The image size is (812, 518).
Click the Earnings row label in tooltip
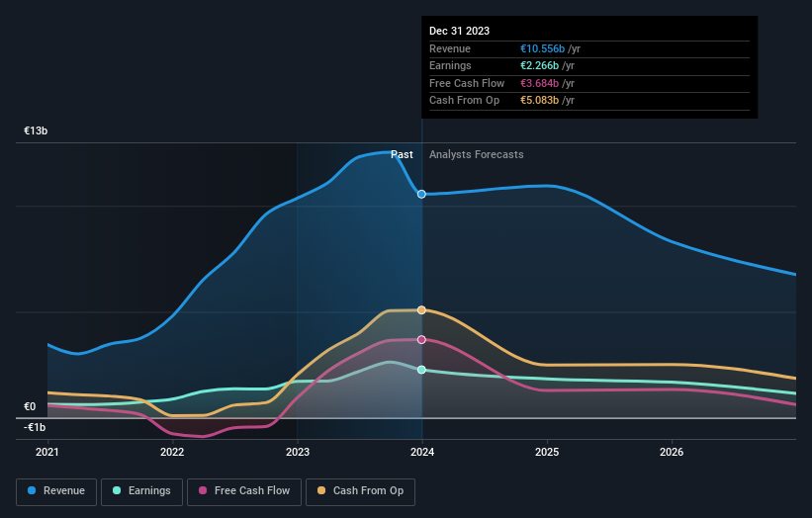[450, 65]
